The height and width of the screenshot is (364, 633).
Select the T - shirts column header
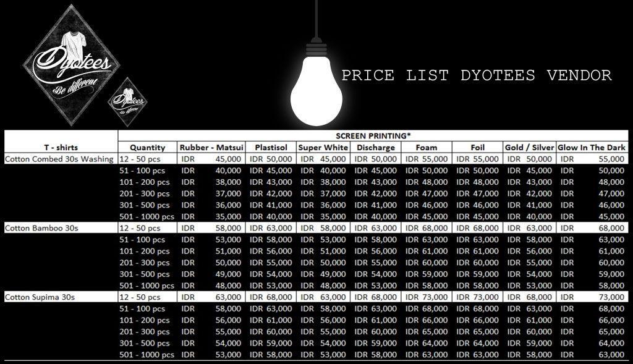61,147
